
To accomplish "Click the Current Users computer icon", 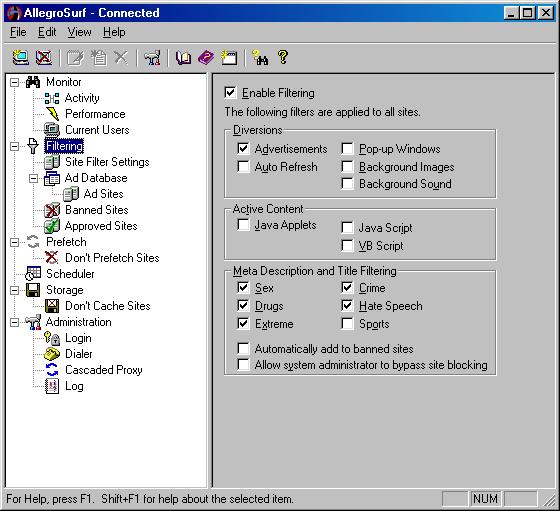I will pyautogui.click(x=52, y=130).
